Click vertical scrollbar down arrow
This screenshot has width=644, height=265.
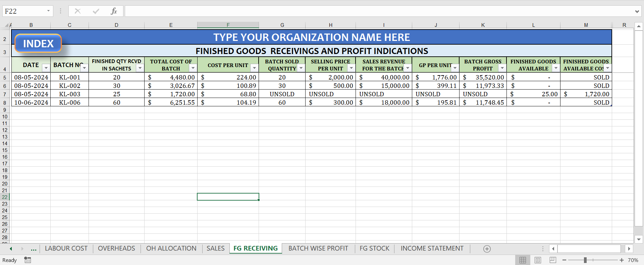pos(639,239)
